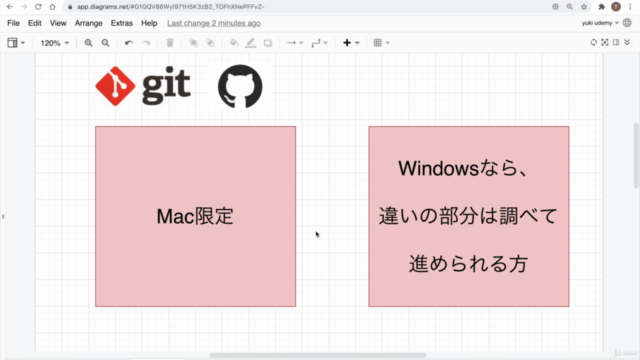Screen dimensions: 640x360
Task: Open the Help menu
Action: (x=149, y=23)
